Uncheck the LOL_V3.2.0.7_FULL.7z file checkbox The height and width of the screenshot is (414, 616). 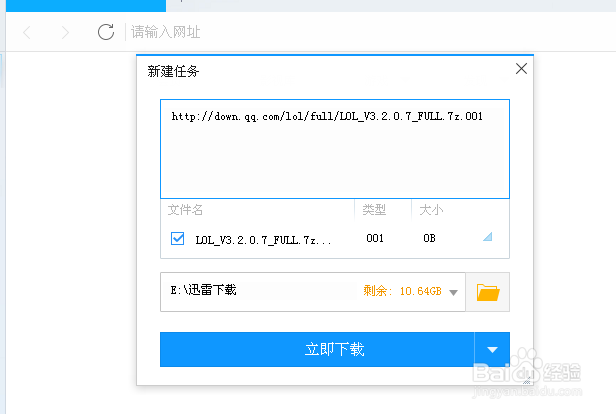point(177,238)
